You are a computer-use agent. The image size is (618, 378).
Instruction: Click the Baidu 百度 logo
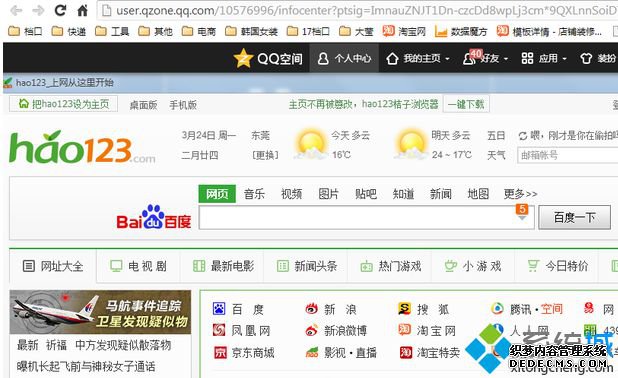pos(154,217)
